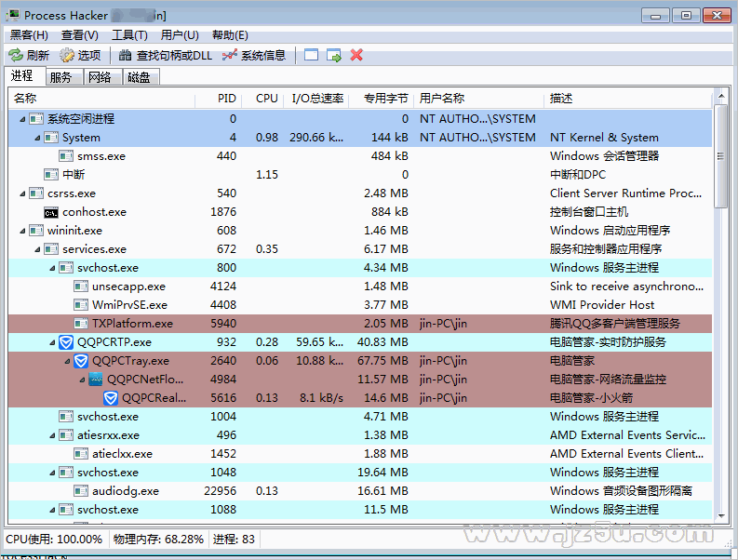Click the CPU使用: 100.00% status entry

pyautogui.click(x=54, y=540)
